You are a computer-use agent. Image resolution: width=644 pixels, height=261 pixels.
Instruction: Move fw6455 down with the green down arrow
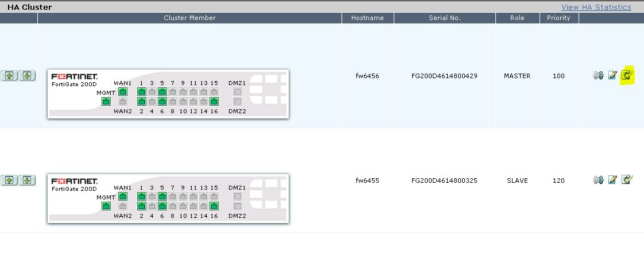27,181
